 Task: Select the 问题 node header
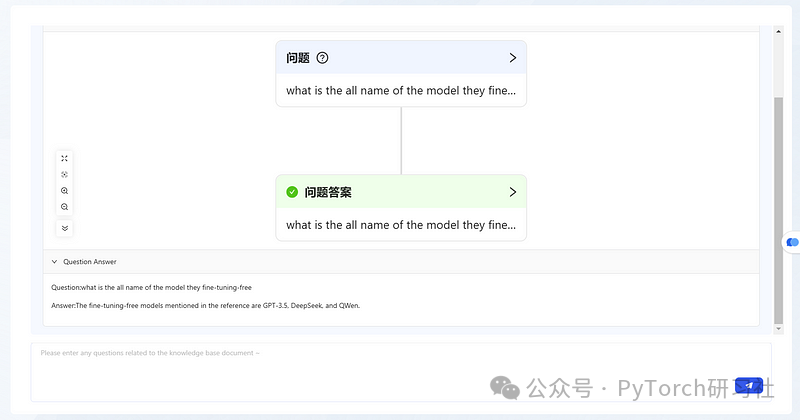(x=400, y=58)
